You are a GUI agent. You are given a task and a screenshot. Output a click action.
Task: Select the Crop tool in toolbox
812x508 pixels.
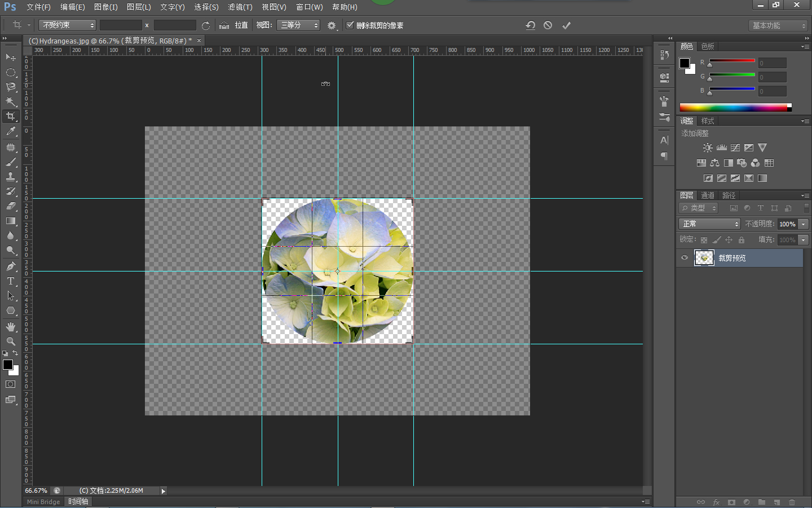10,116
